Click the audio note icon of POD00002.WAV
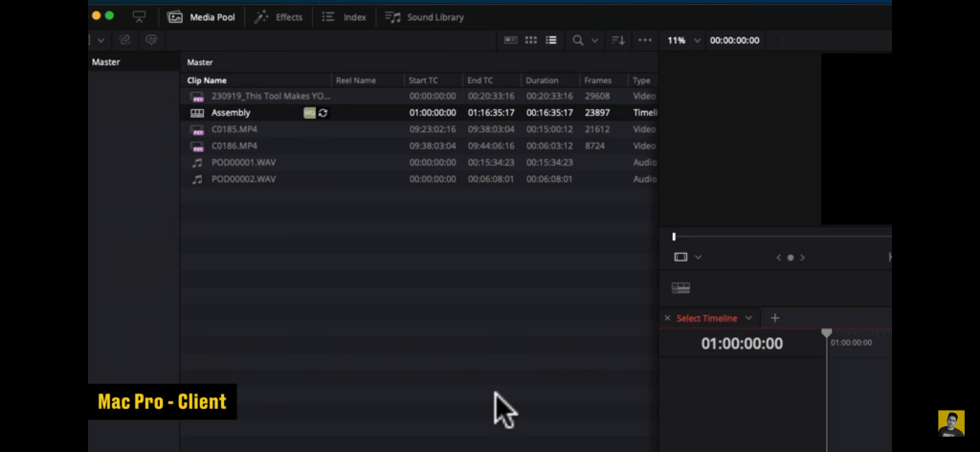This screenshot has width=980, height=452. (x=197, y=179)
